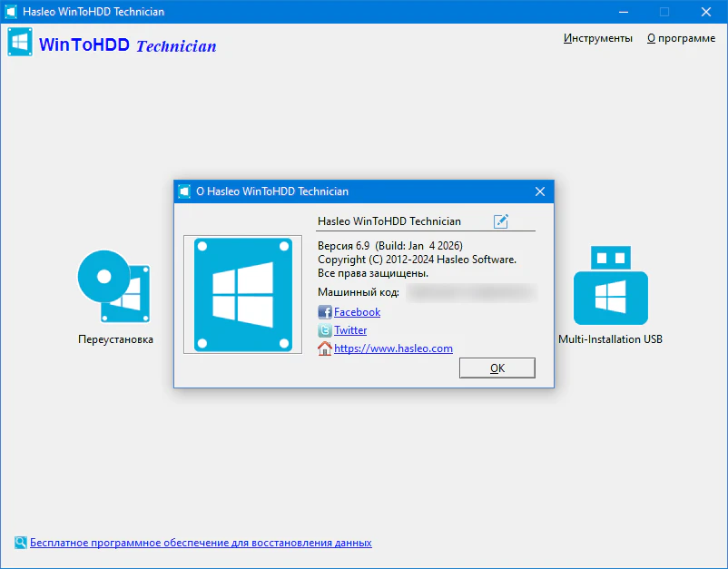Close the About Hasleo WinToHDD dialog
Viewport: 728px width, 569px height.
[x=539, y=191]
